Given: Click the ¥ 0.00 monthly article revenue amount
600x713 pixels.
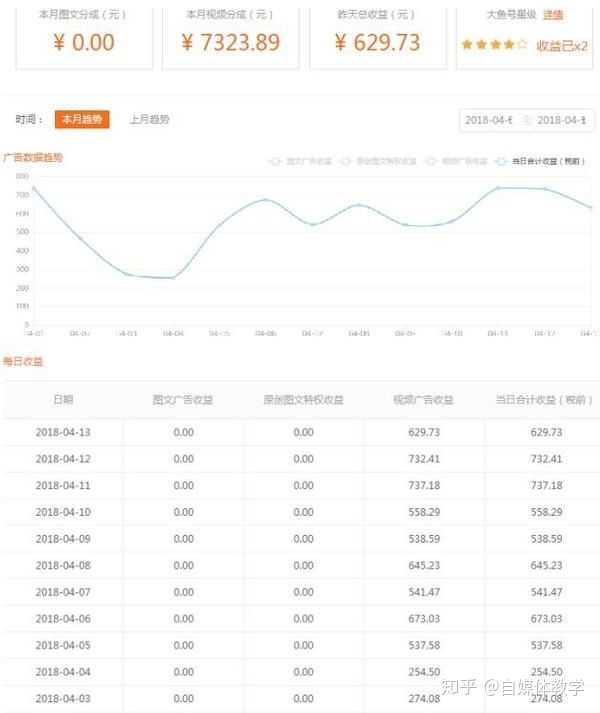Looking at the screenshot, I should click(84, 43).
